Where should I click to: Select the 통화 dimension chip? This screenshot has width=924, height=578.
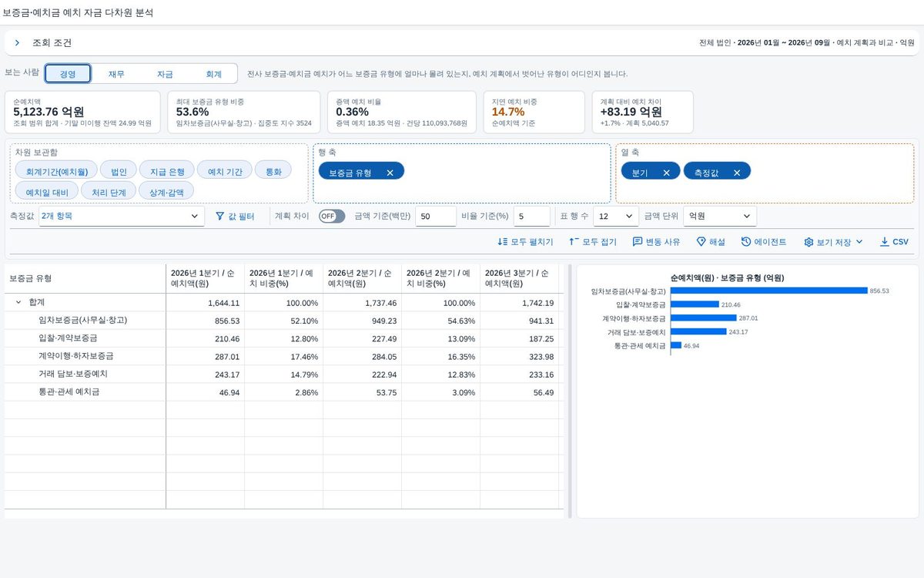tap(273, 171)
